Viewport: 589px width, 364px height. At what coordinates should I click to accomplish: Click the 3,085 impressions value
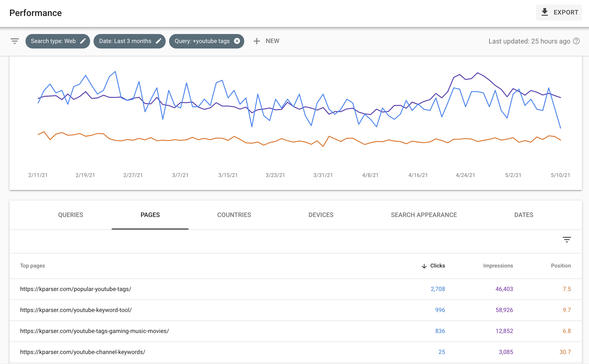[x=506, y=352]
